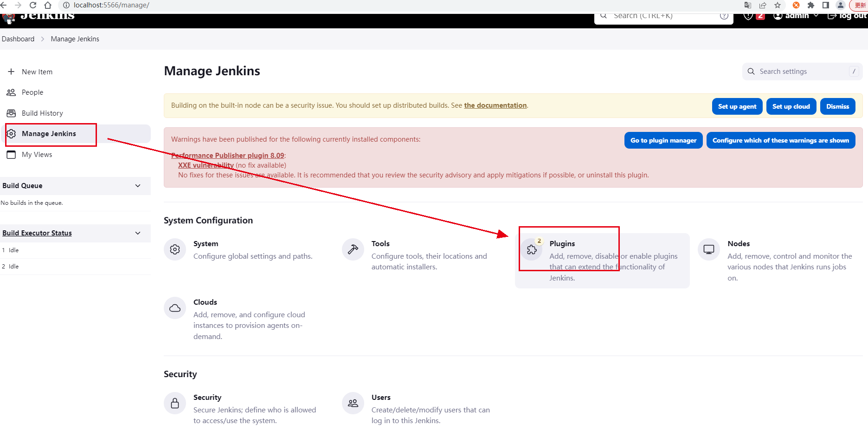Click the share page icon
This screenshot has height=431, width=868.
[763, 5]
